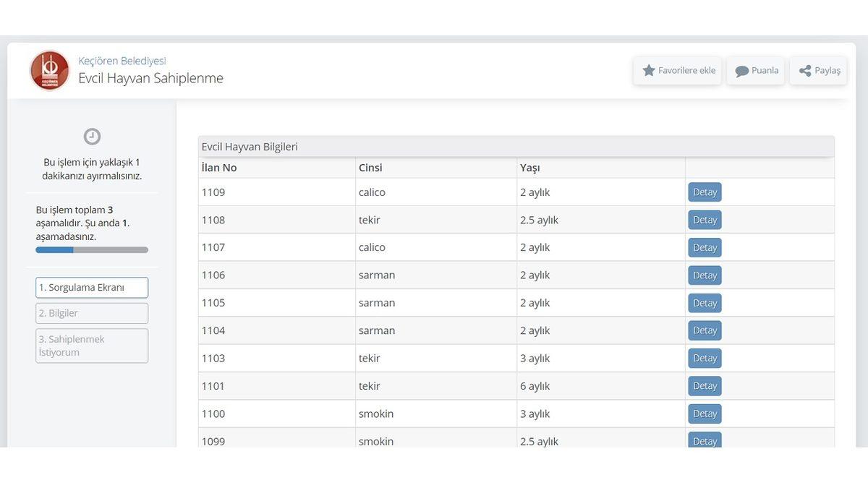
Task: Click Detay for 3 aylık tekir 1103
Action: (705, 358)
